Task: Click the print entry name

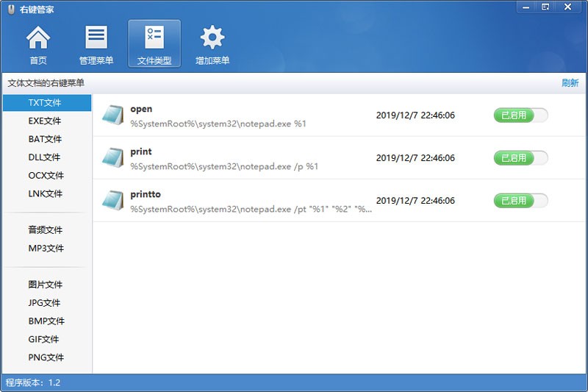Action: 141,152
